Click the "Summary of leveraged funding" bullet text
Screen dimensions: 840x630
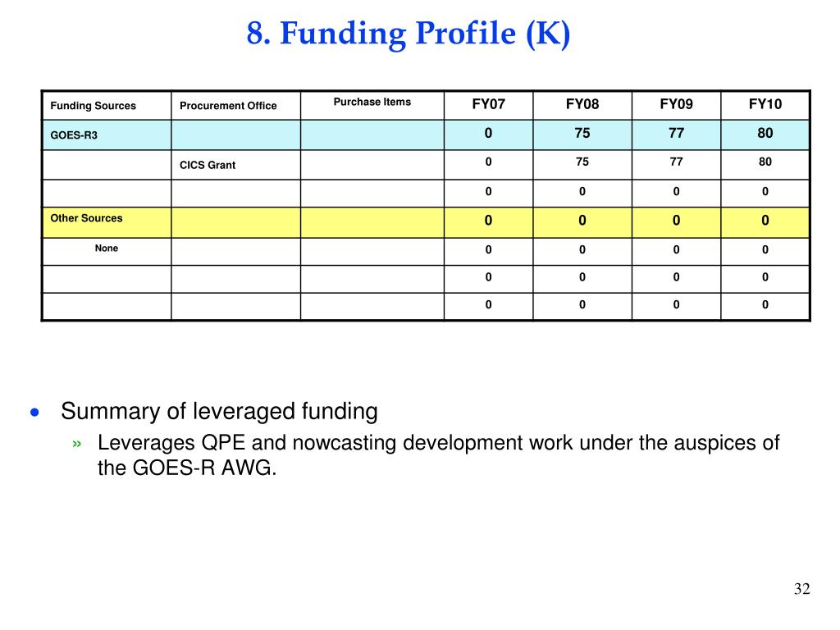click(x=219, y=412)
